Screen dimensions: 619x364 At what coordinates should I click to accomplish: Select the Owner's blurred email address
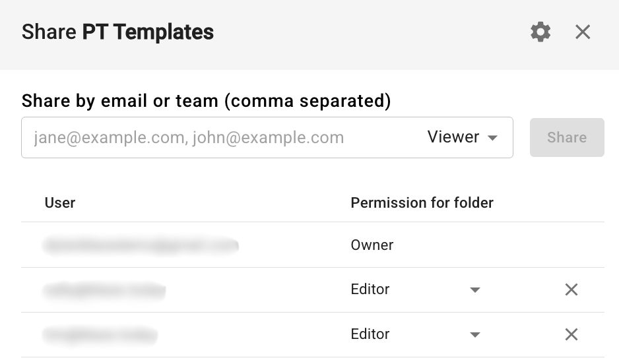tap(141, 245)
